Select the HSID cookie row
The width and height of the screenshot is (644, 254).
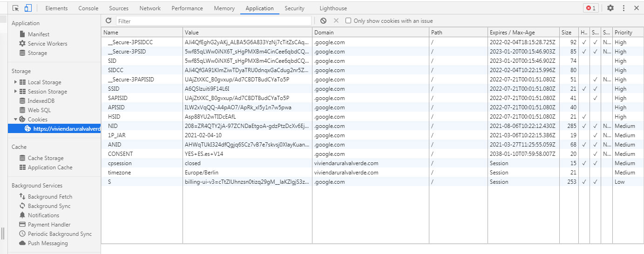(x=373, y=116)
